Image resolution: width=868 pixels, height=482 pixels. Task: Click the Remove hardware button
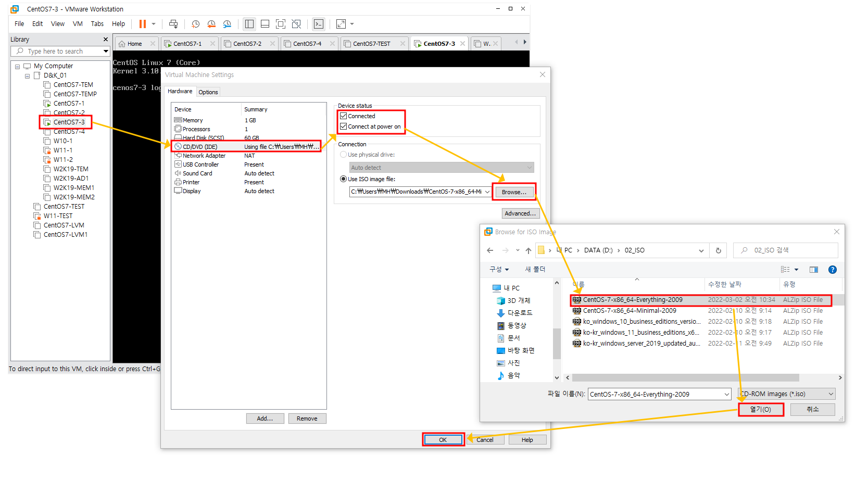coord(307,418)
